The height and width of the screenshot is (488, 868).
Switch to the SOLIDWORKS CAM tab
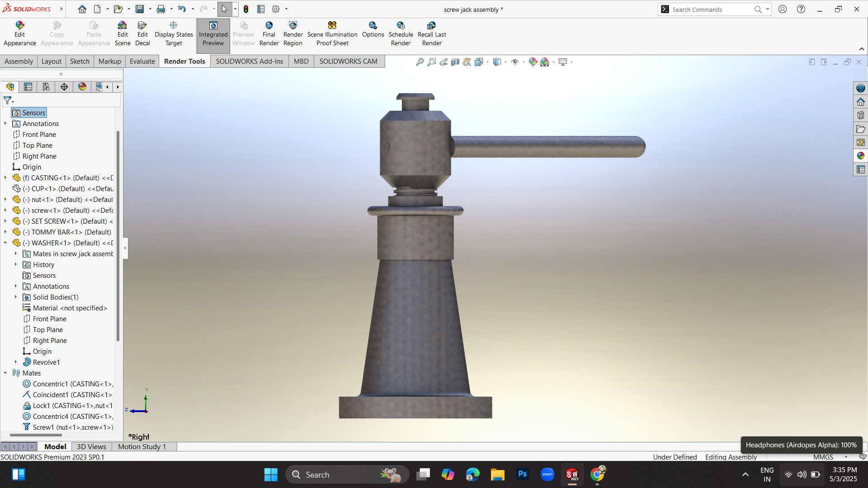[349, 61]
